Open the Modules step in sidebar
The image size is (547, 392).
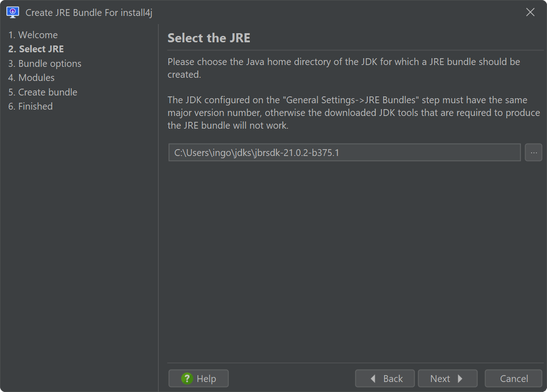pyautogui.click(x=31, y=78)
